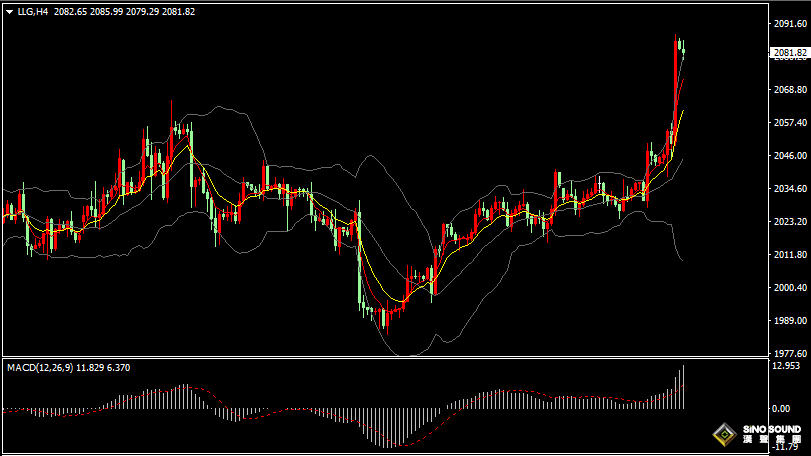811x456 pixels.
Task: Select the current price tag 2081.82
Action: (x=789, y=53)
